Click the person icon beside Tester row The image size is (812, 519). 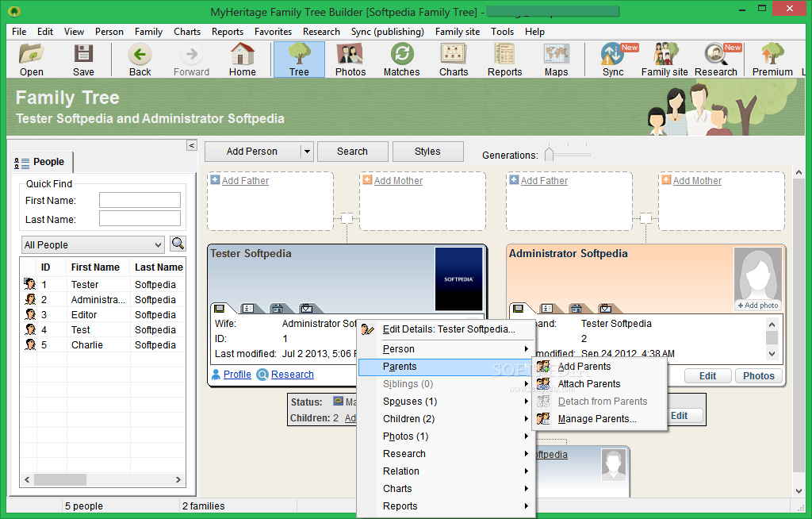[30, 284]
